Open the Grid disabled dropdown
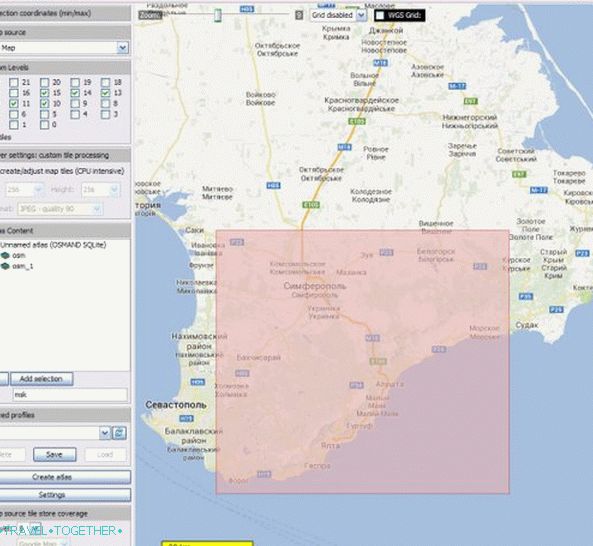 pos(361,15)
